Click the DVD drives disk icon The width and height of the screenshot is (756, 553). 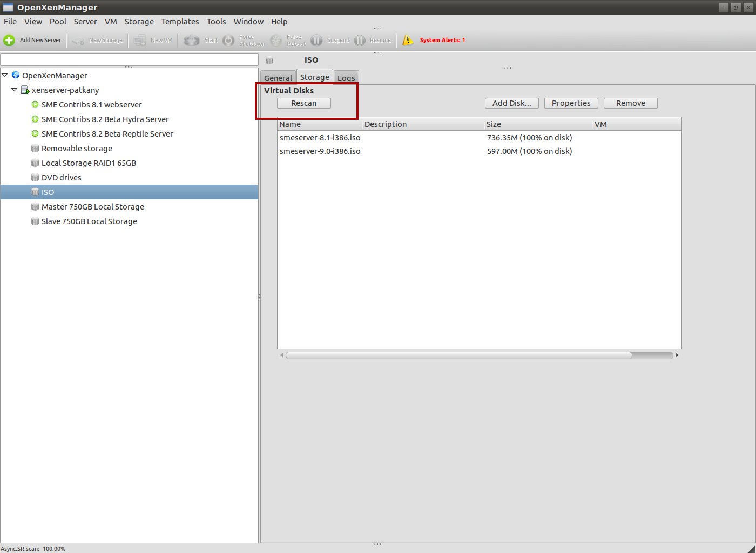coord(35,177)
